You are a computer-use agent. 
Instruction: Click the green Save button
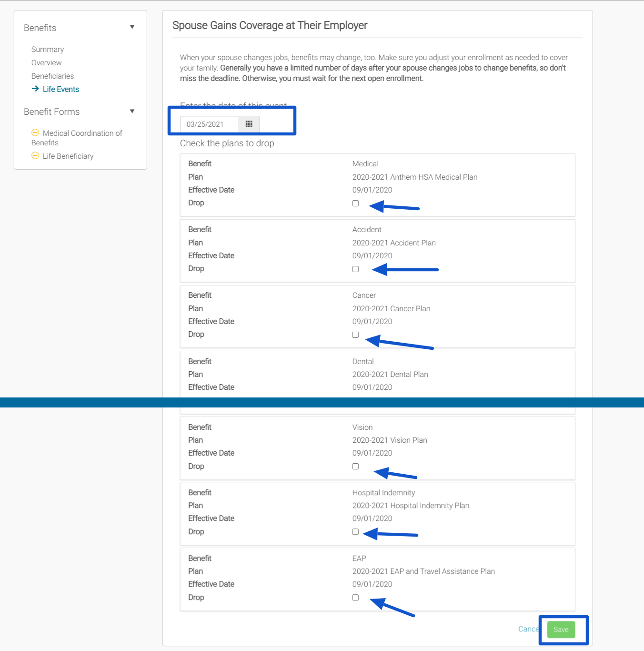click(561, 630)
